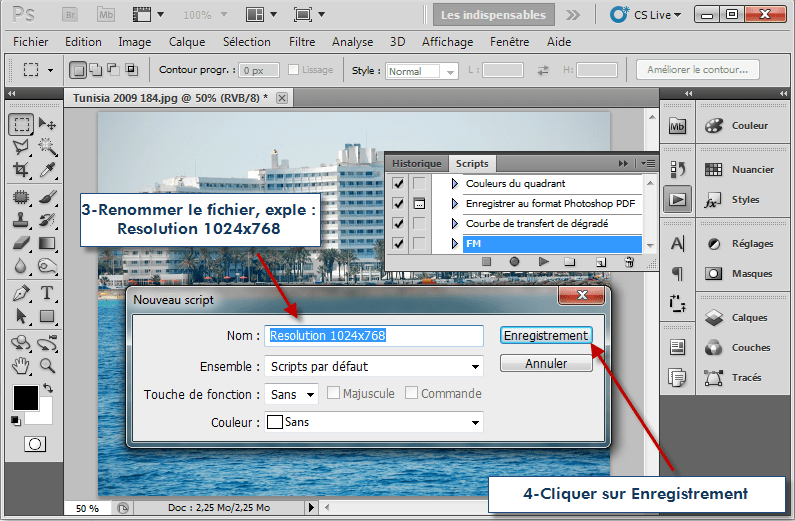Select the Healing Brush tool

click(x=21, y=197)
